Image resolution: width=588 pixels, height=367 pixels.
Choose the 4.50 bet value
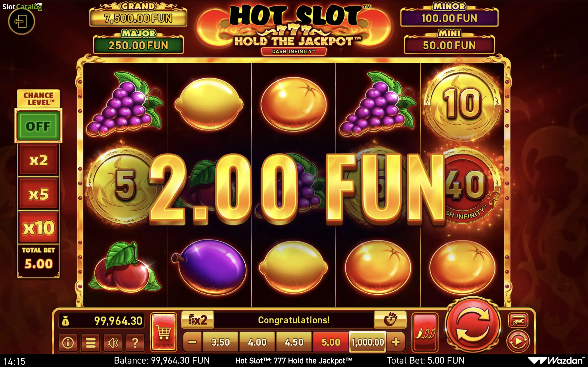pyautogui.click(x=294, y=342)
